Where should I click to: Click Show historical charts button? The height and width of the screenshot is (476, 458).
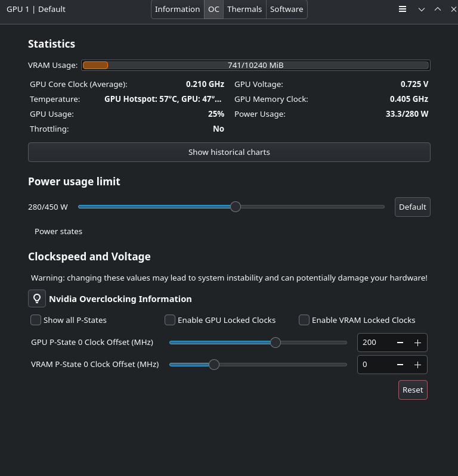[229, 152]
